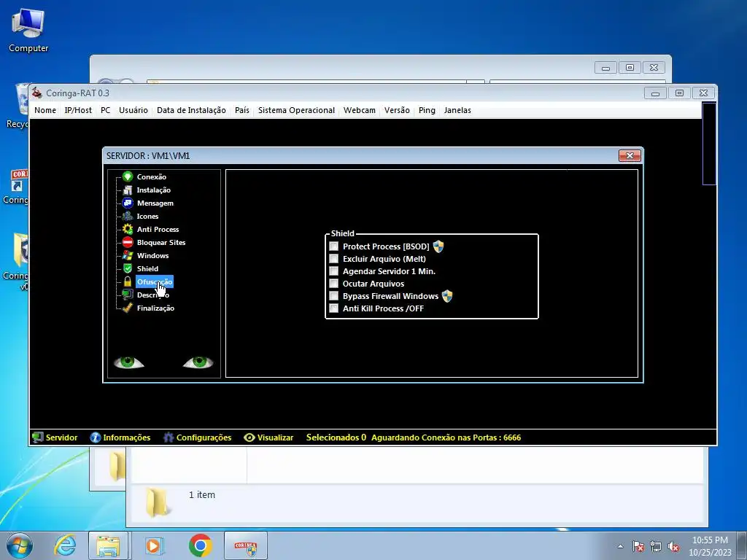
Task: Open the Icones tree entry icon
Action: pos(127,216)
